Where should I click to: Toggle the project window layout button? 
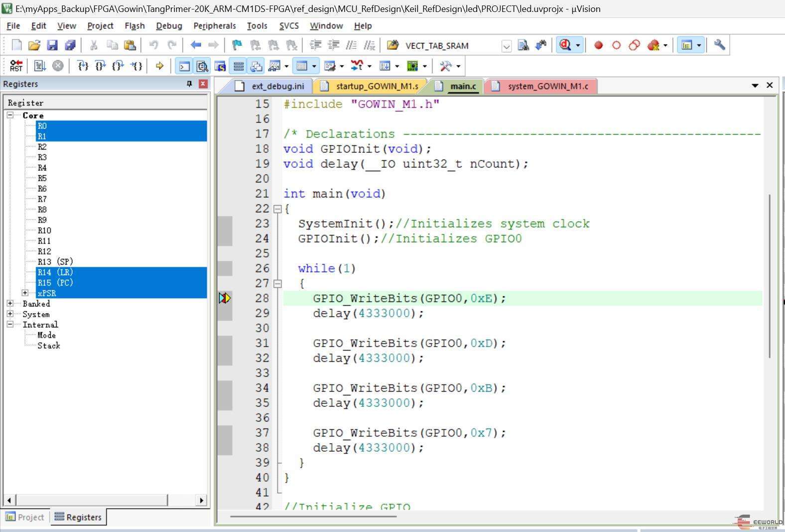[687, 45]
